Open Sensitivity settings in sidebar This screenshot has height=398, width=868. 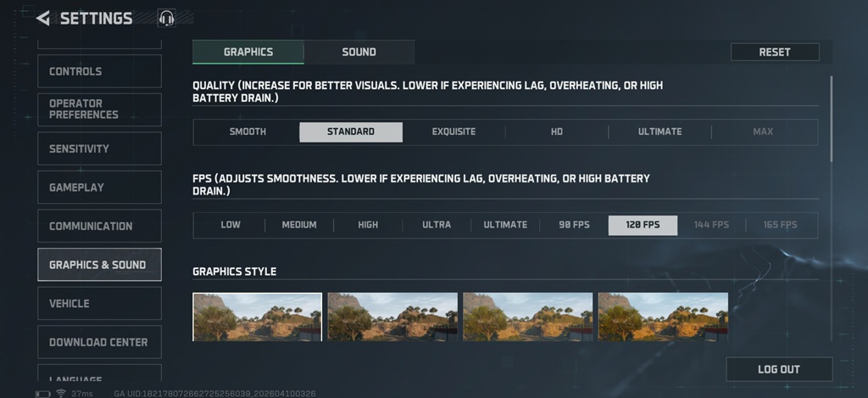coord(99,149)
